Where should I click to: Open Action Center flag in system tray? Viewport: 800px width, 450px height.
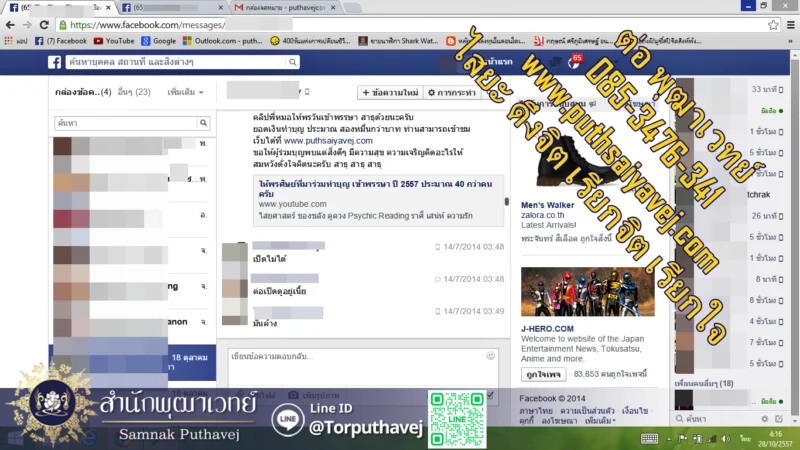tap(683, 439)
